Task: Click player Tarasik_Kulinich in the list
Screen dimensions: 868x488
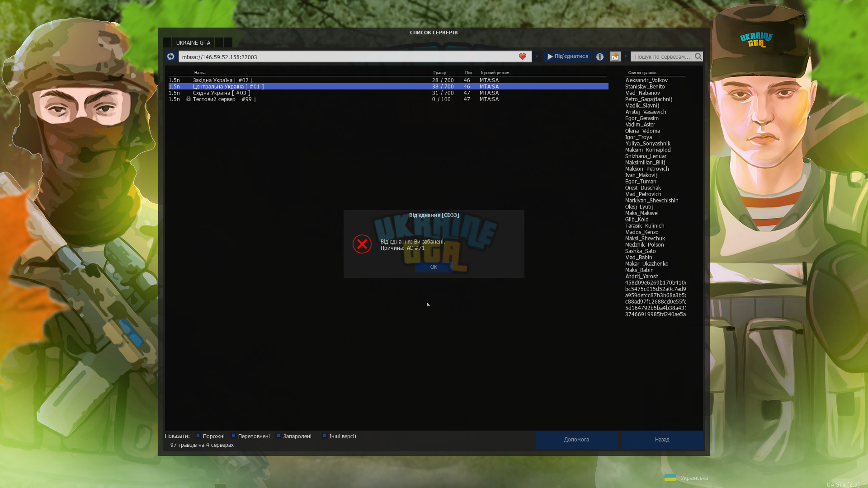Action: 645,225
